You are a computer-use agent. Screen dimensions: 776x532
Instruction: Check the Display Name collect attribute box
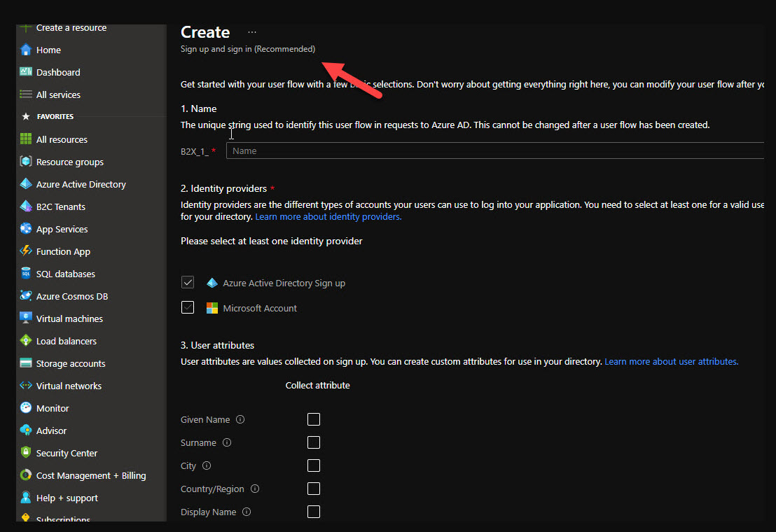(x=314, y=512)
